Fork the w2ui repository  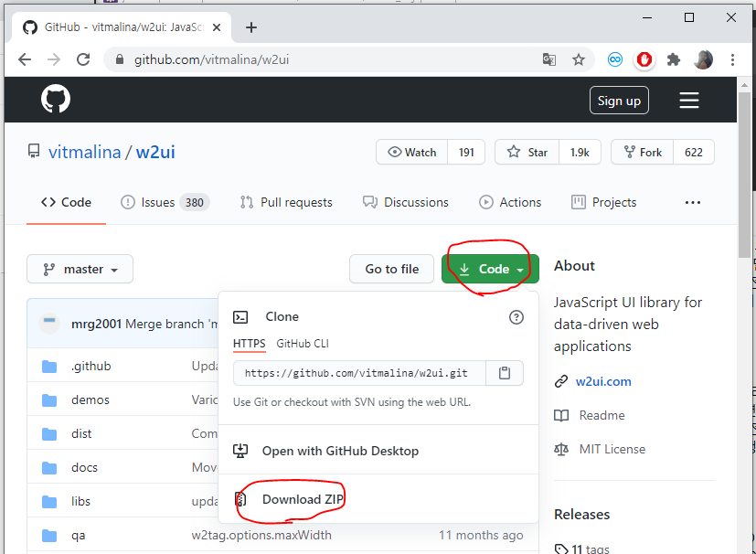coord(643,153)
